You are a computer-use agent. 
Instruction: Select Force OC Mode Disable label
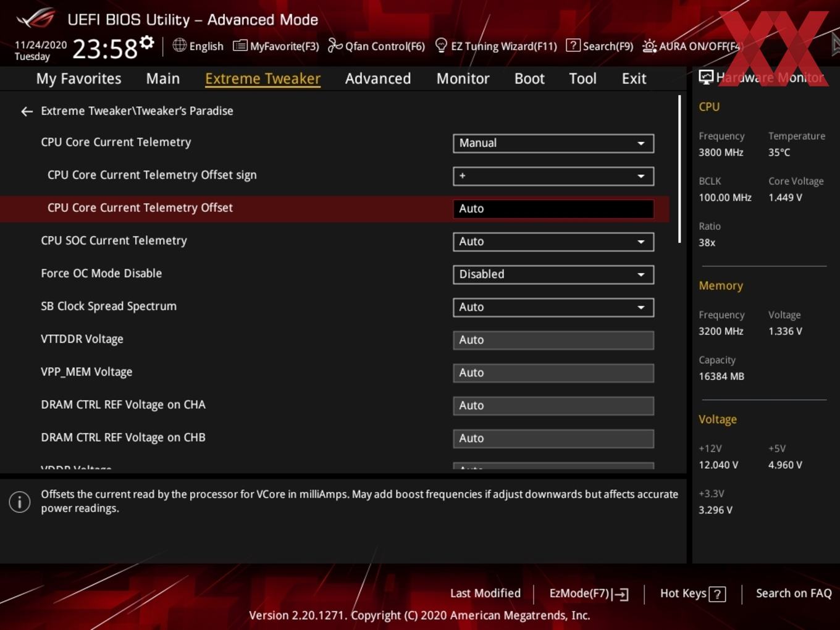(101, 273)
